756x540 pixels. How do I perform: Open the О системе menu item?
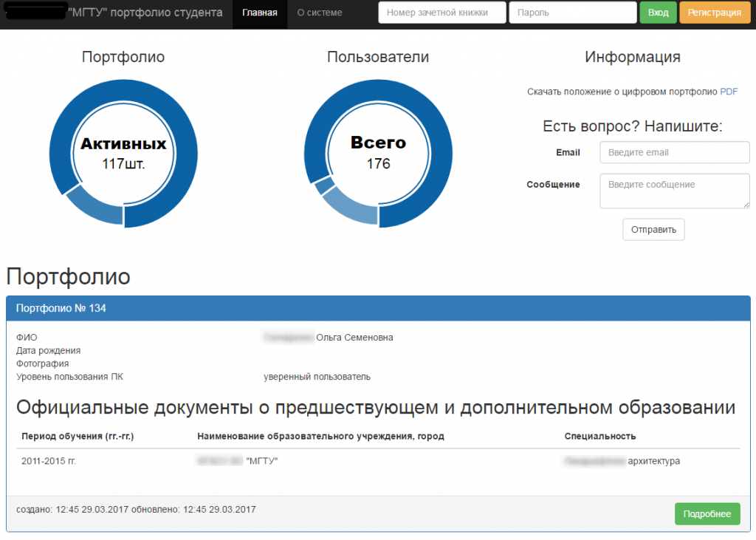(319, 13)
